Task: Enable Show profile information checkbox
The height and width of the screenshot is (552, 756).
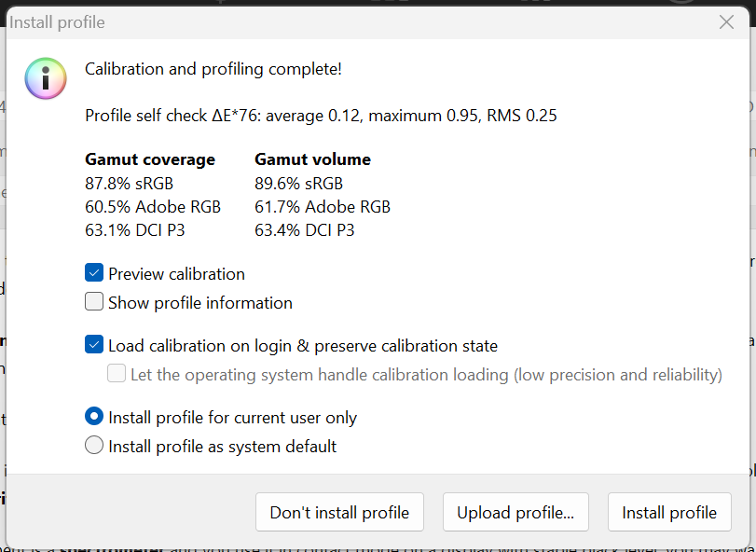Action: [94, 302]
